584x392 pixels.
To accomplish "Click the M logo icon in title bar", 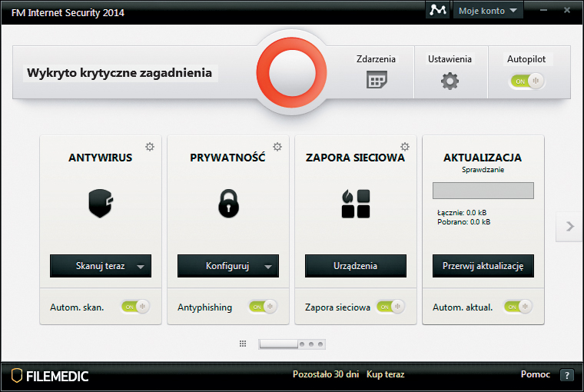I will [438, 10].
